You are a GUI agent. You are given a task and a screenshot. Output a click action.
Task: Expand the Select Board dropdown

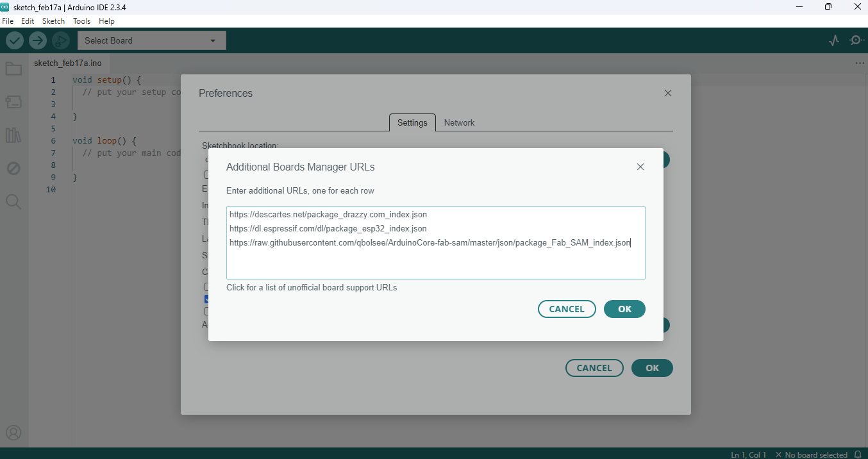tap(151, 40)
